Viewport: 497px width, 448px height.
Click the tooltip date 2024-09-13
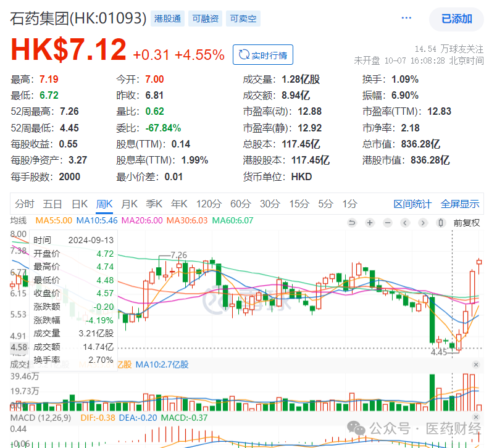(x=91, y=240)
